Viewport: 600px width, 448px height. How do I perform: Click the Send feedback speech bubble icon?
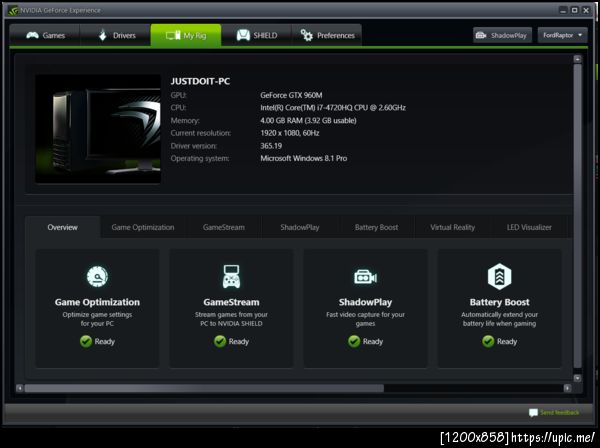tap(533, 413)
